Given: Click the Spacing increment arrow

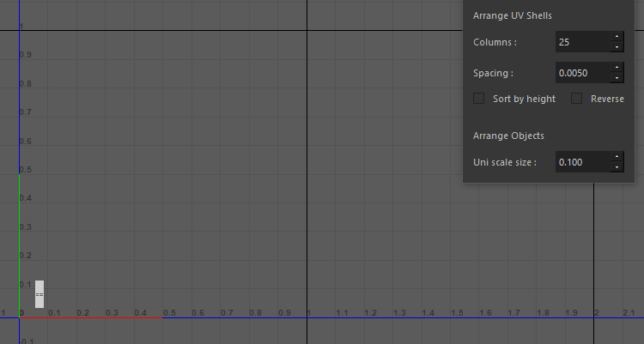Looking at the screenshot, I should (616, 68).
